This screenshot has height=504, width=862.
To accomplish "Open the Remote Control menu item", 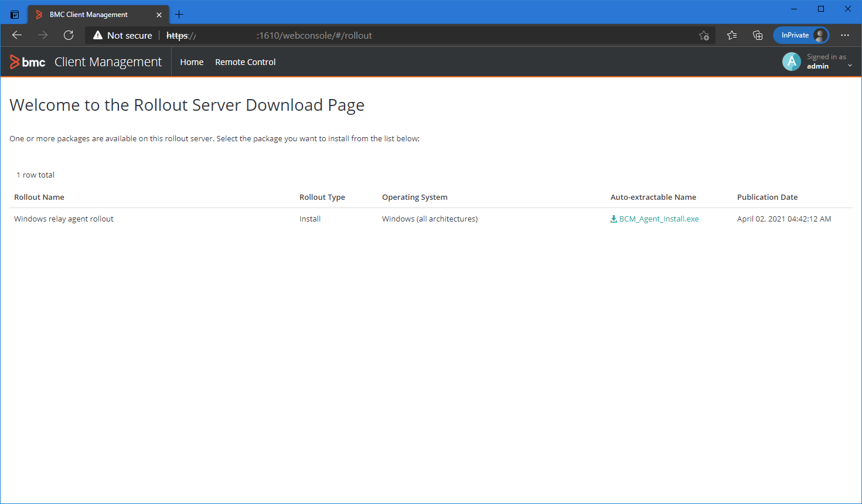I will click(x=246, y=62).
